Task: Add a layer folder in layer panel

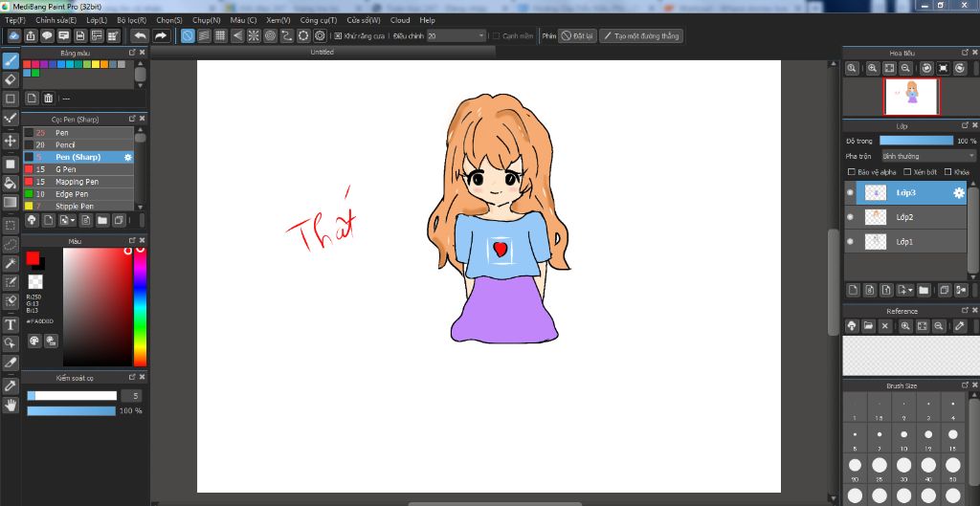Action: (924, 290)
